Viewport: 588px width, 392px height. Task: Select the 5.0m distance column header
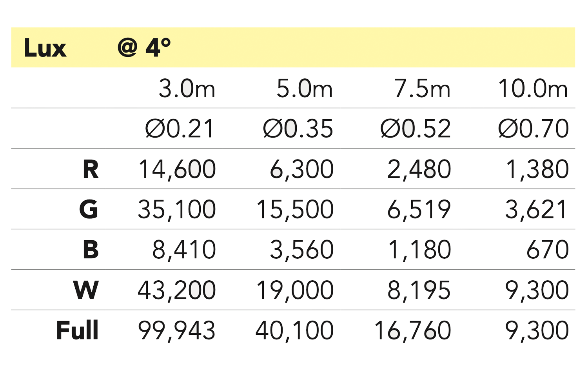[x=305, y=89]
